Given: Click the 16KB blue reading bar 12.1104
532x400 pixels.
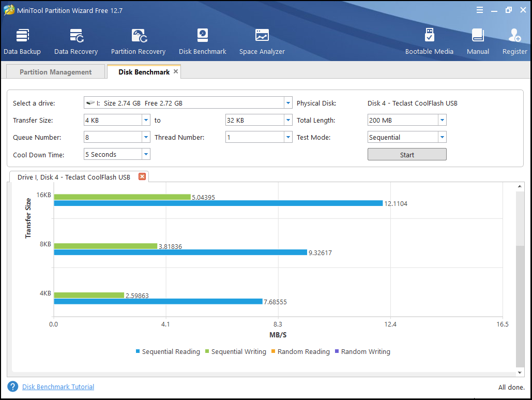Looking at the screenshot, I should [x=218, y=203].
